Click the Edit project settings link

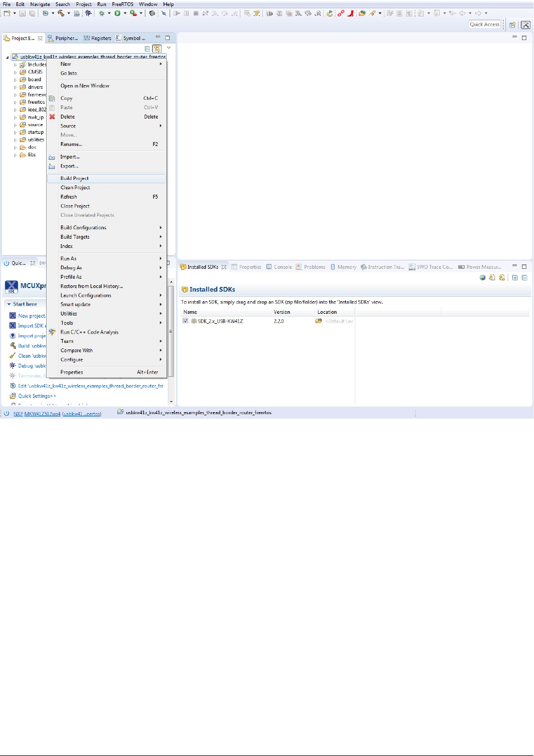coord(91,386)
